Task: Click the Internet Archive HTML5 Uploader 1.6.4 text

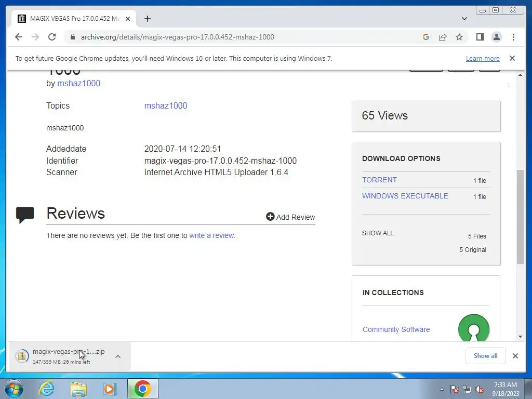Action: [x=216, y=172]
